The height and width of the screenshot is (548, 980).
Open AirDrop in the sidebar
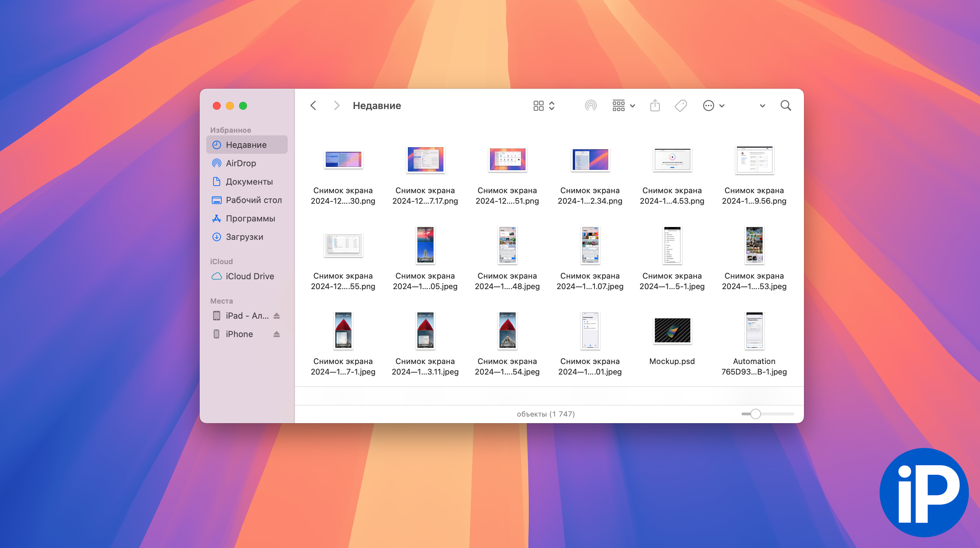tap(240, 163)
